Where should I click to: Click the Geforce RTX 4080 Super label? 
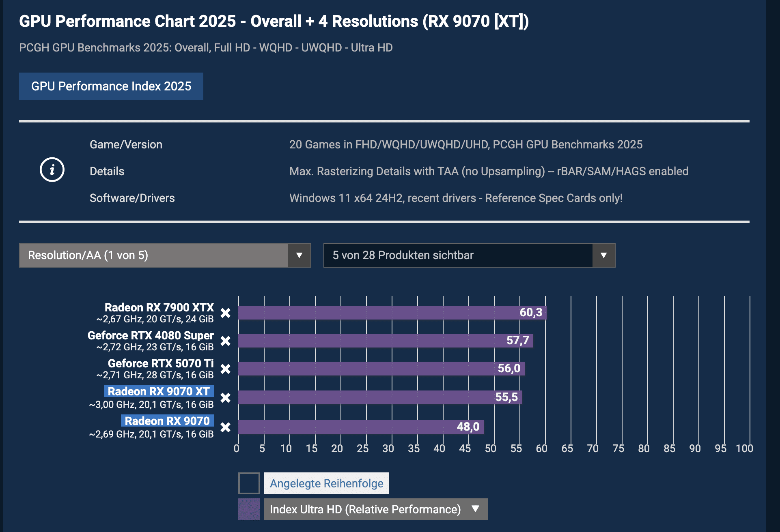[x=151, y=335]
